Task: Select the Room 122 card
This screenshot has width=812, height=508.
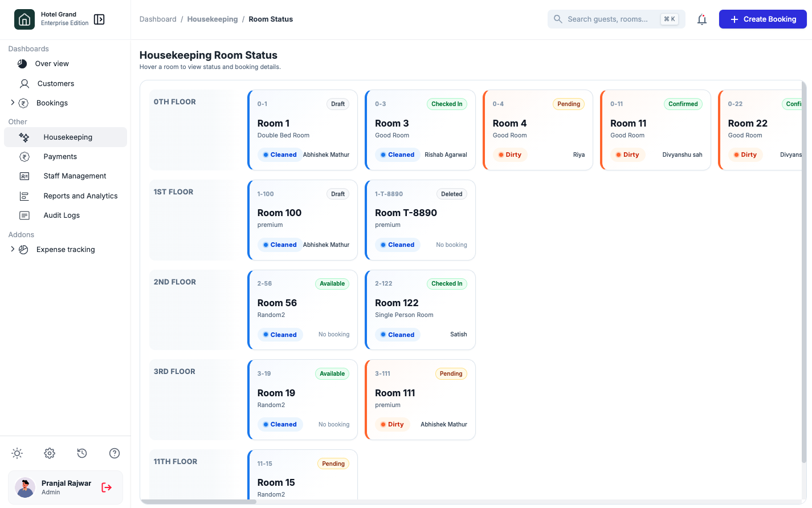Action: (x=420, y=310)
